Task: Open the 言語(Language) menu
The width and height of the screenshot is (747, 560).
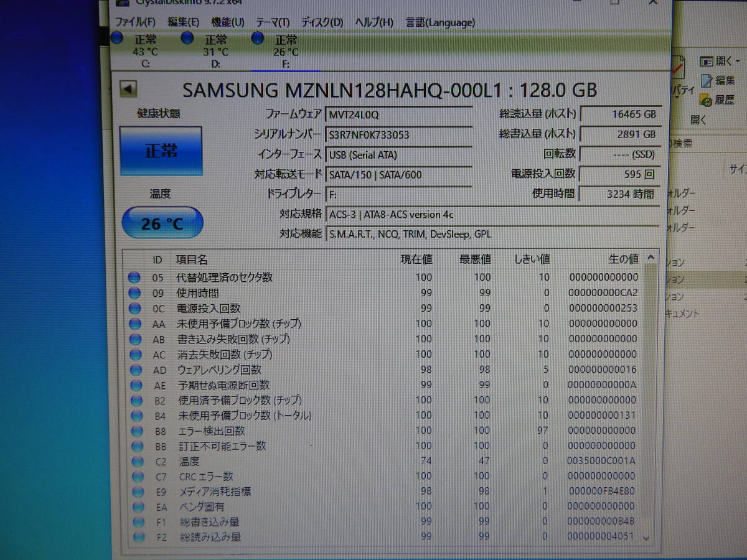Action: click(x=440, y=22)
